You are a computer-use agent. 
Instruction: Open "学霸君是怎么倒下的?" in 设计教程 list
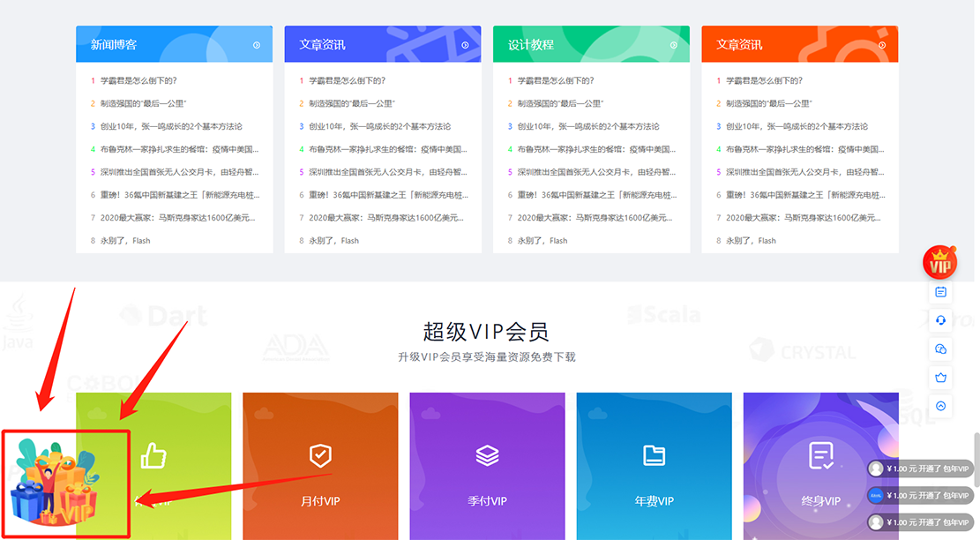(555, 80)
